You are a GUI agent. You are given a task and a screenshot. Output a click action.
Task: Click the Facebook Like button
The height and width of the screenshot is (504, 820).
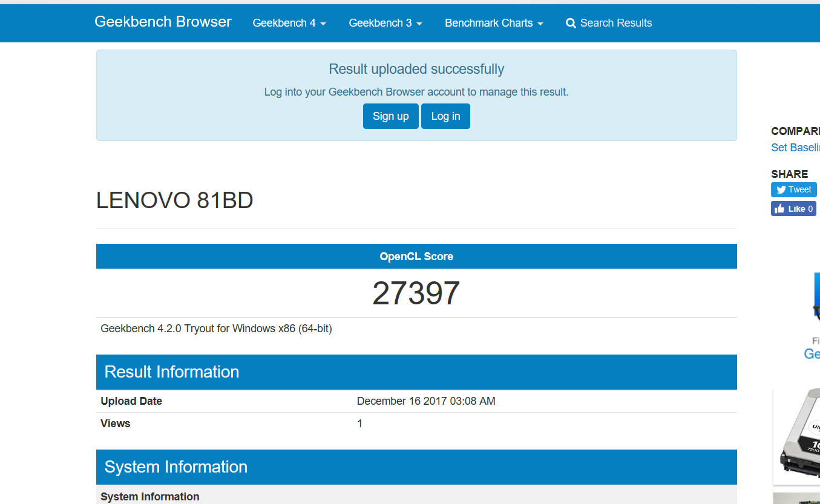[794, 209]
